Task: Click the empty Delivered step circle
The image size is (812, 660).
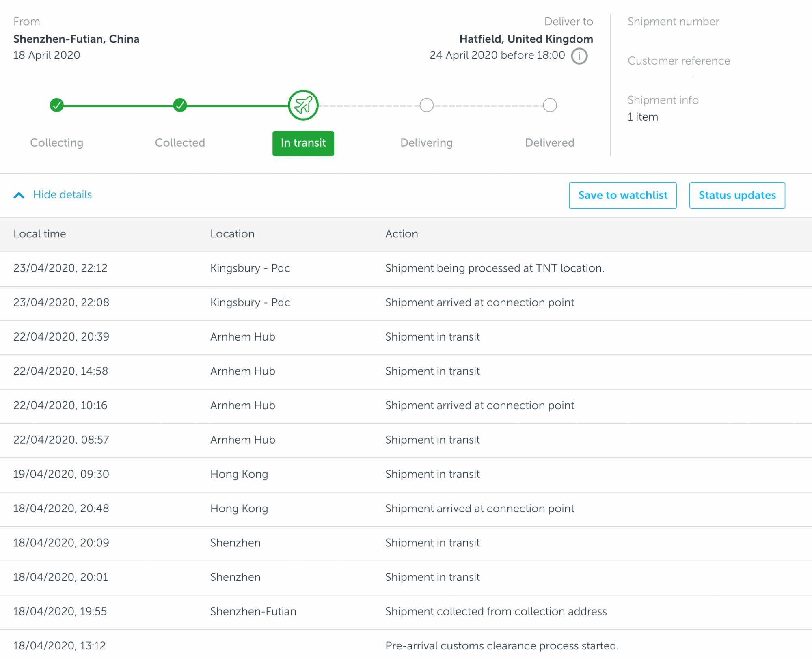Action: click(x=550, y=105)
